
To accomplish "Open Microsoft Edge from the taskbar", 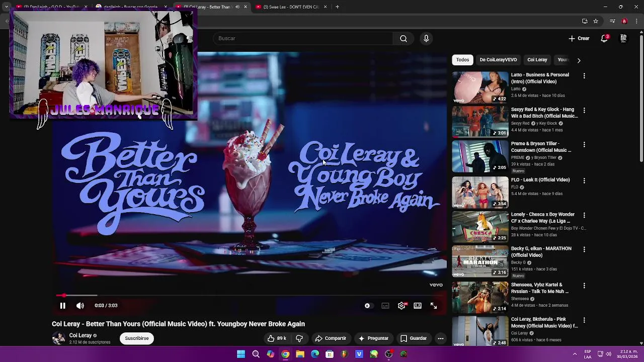I will (x=315, y=354).
